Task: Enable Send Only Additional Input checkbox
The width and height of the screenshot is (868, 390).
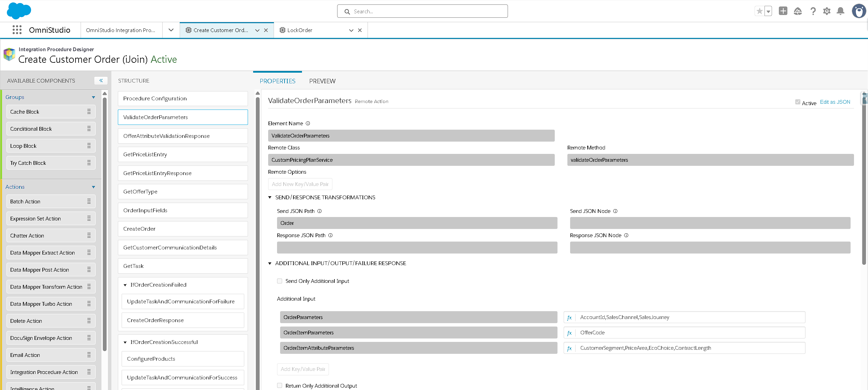Action: click(x=280, y=281)
